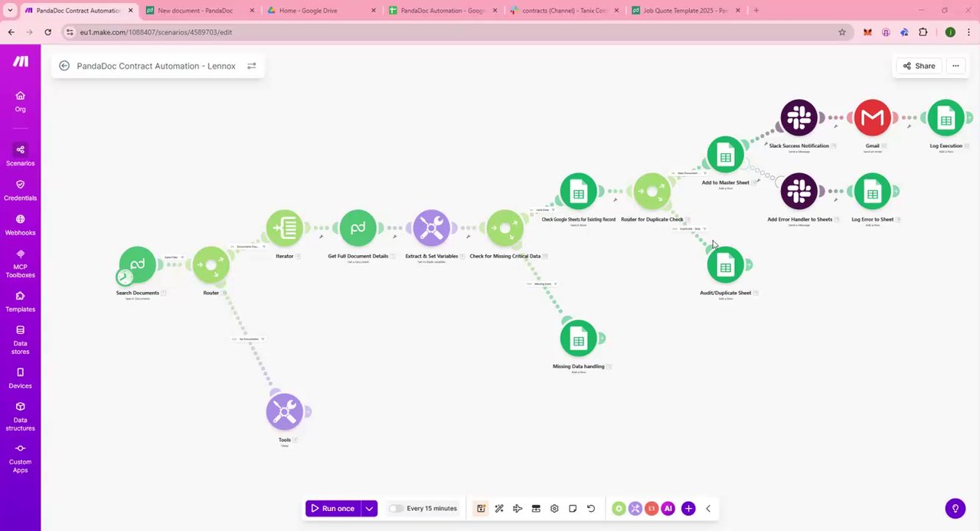Viewport: 980px width, 531px height.
Task: Bookmark this page with the star icon
Action: 842,32
